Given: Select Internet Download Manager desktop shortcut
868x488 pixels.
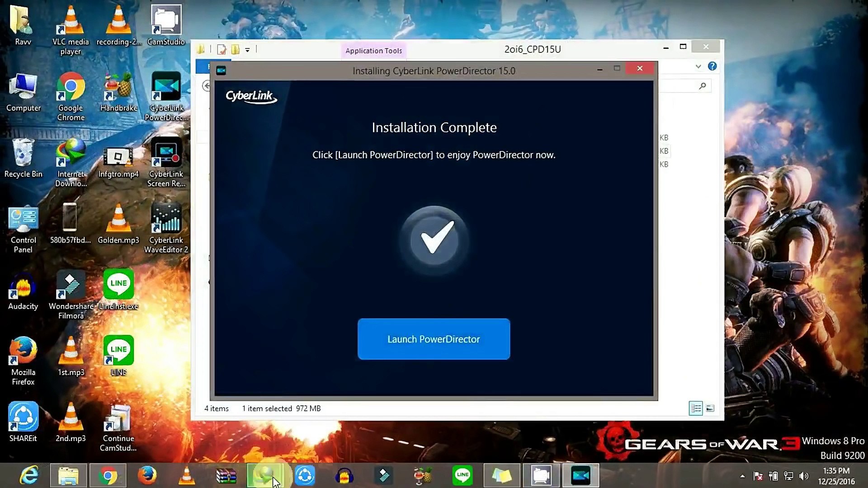Looking at the screenshot, I should pyautogui.click(x=71, y=163).
